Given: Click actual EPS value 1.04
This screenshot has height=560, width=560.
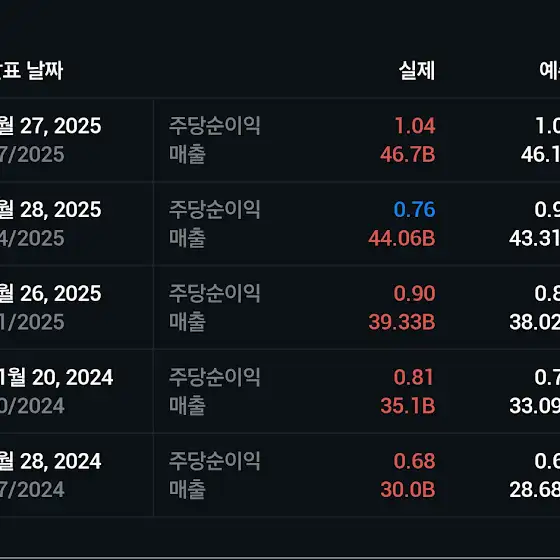Looking at the screenshot, I should click(415, 126).
